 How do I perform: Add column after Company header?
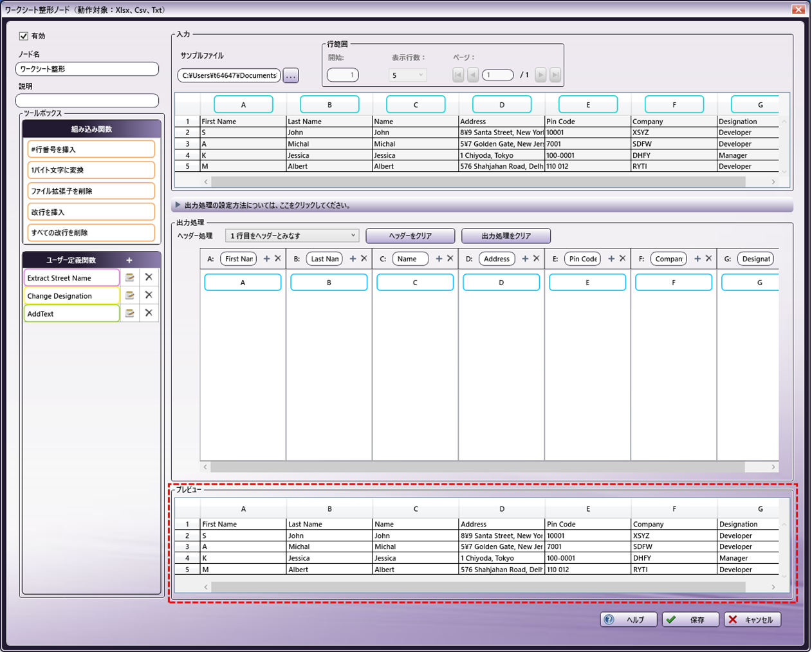(x=697, y=259)
